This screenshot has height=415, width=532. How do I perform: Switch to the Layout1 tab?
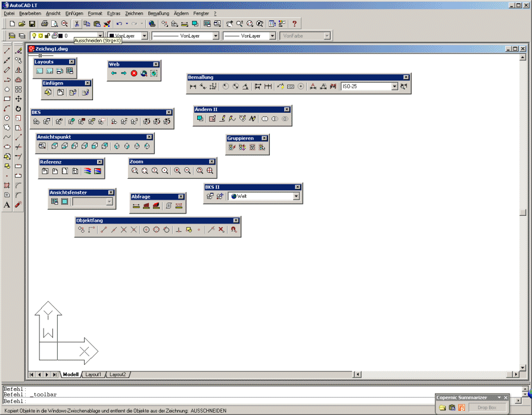[93, 374]
